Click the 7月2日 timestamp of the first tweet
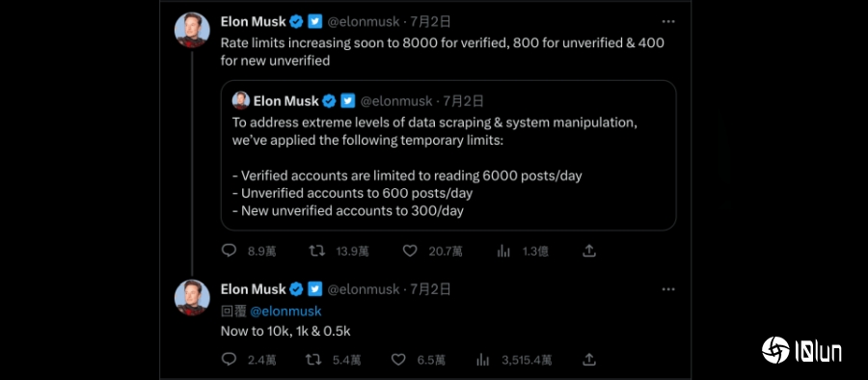 coord(431,21)
